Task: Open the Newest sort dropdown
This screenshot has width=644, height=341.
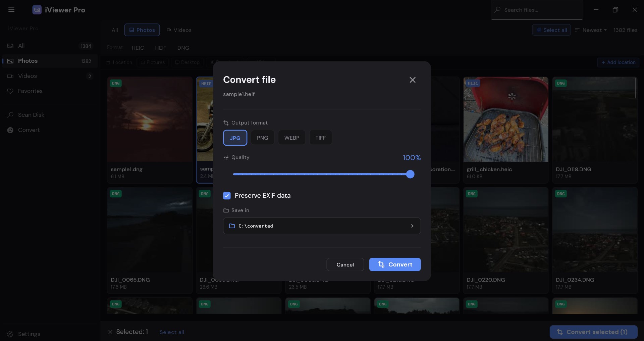Action: [591, 30]
